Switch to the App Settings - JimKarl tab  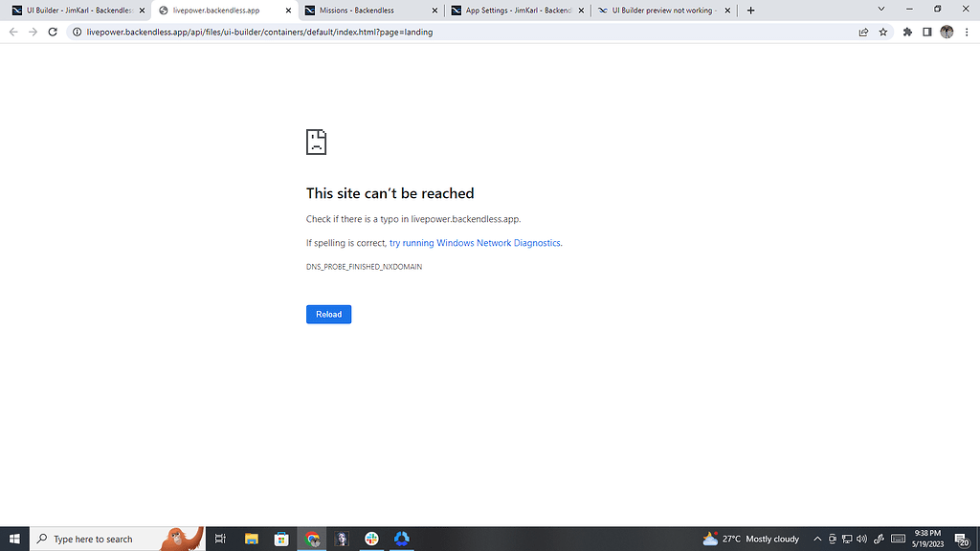coord(510,11)
